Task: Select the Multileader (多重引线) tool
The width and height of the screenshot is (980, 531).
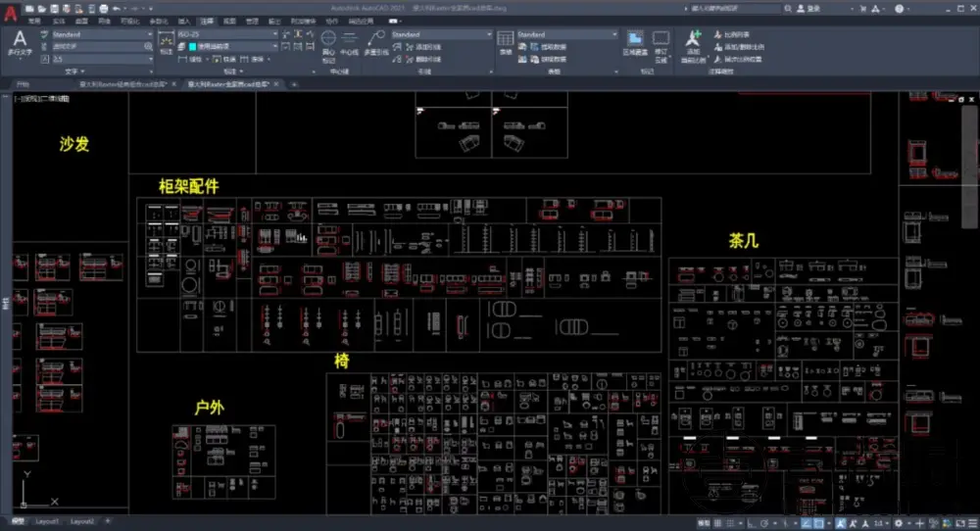Action: click(376, 42)
